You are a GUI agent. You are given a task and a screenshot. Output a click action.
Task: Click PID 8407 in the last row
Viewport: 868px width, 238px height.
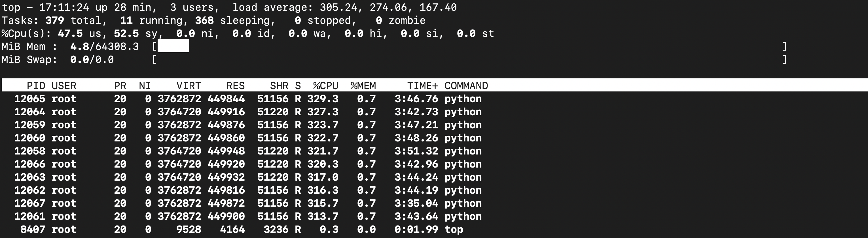point(33,229)
